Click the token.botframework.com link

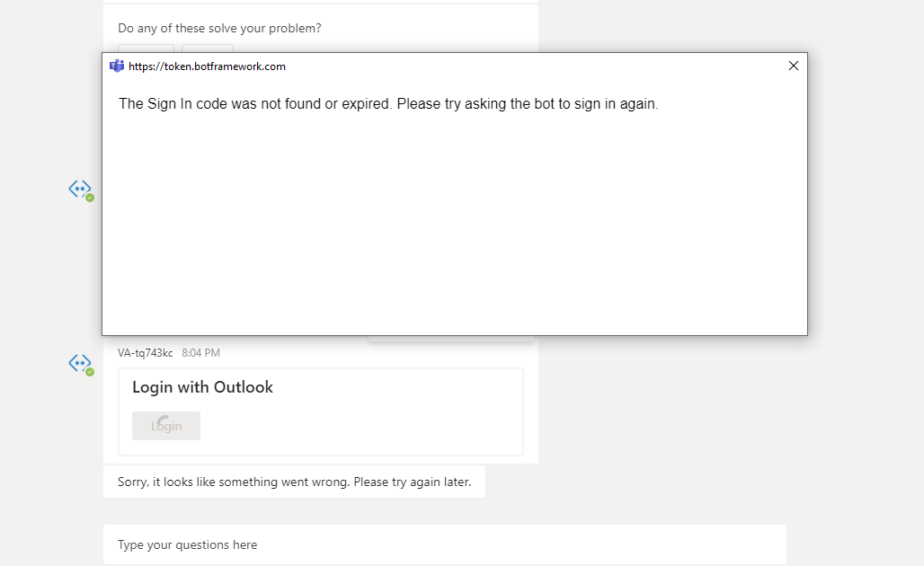point(206,66)
